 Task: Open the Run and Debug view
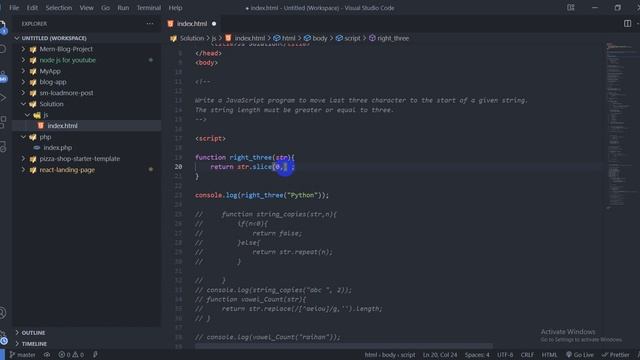[2, 98]
